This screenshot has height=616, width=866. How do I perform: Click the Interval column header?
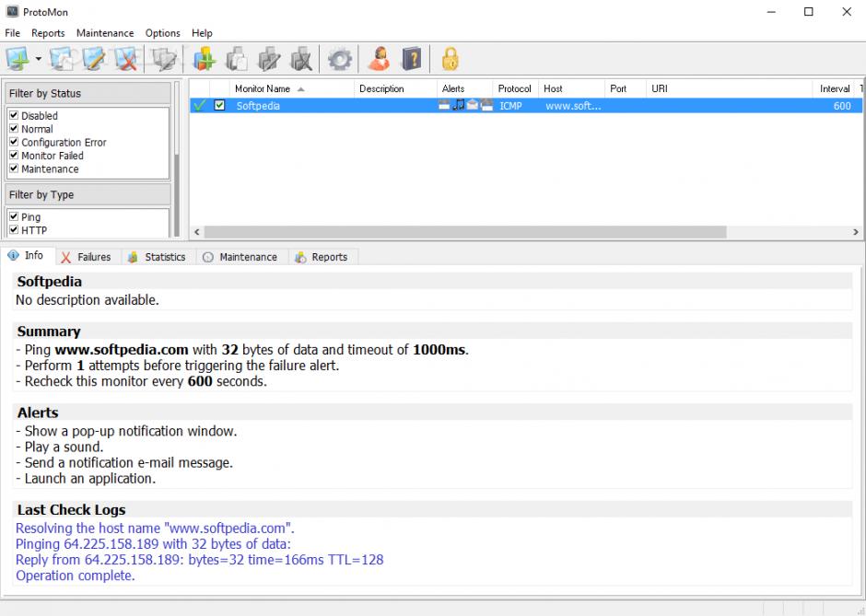(x=834, y=89)
